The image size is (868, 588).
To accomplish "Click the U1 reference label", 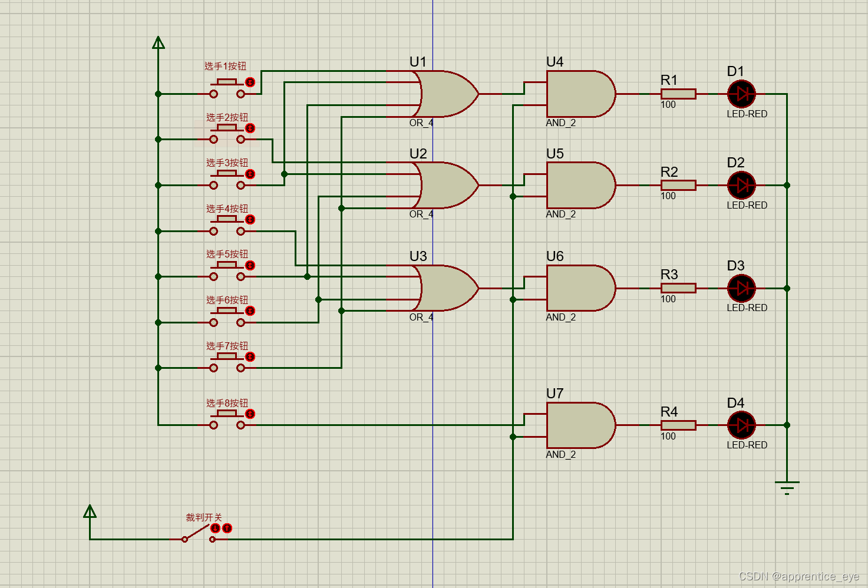I will [418, 62].
